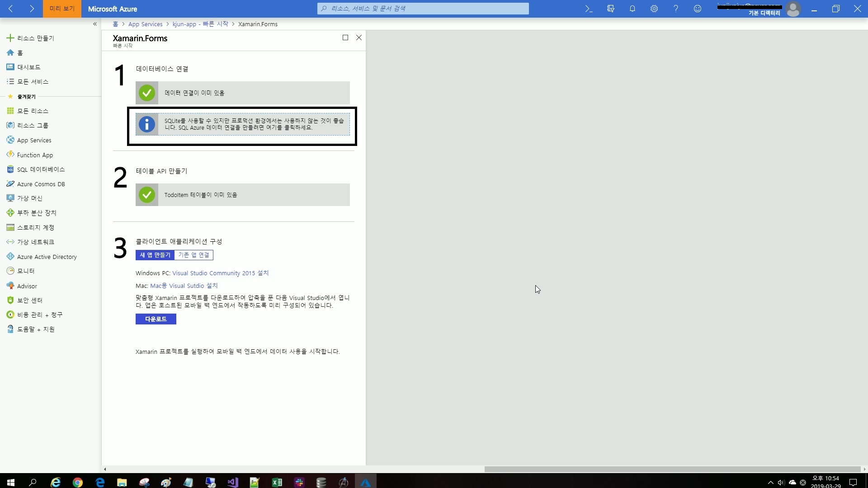The height and width of the screenshot is (488, 868).
Task: Open Cloud Shell from top bar
Action: (589, 9)
